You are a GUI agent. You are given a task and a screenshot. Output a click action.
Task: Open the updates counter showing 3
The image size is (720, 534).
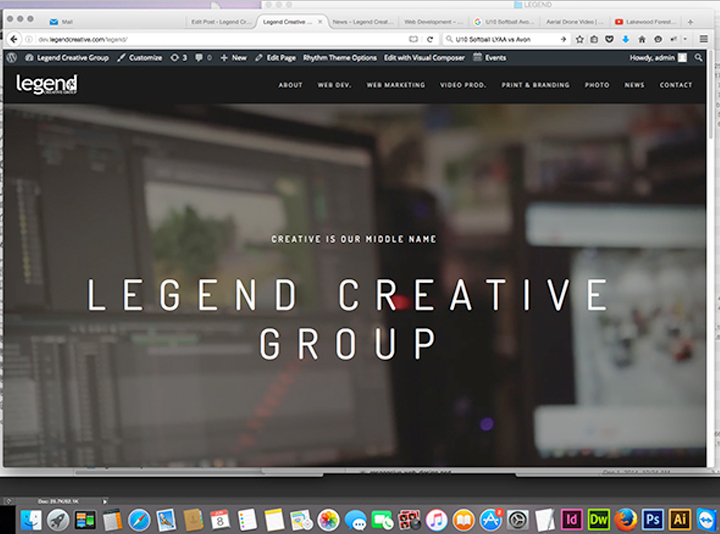[x=179, y=57]
